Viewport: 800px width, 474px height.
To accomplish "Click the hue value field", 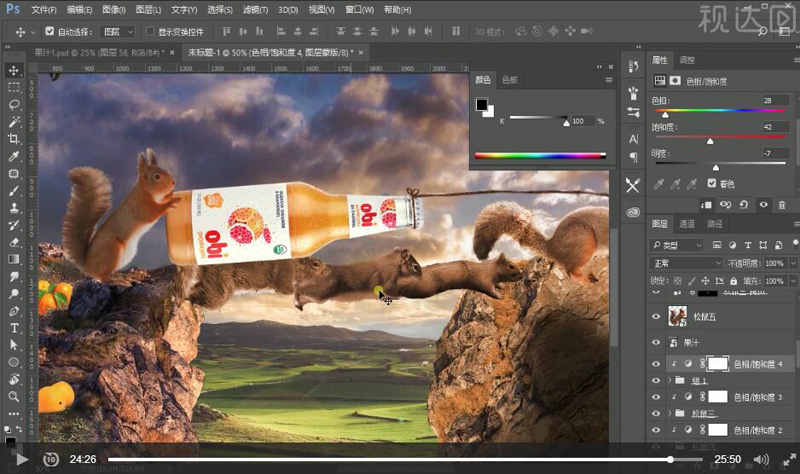I will [x=775, y=101].
